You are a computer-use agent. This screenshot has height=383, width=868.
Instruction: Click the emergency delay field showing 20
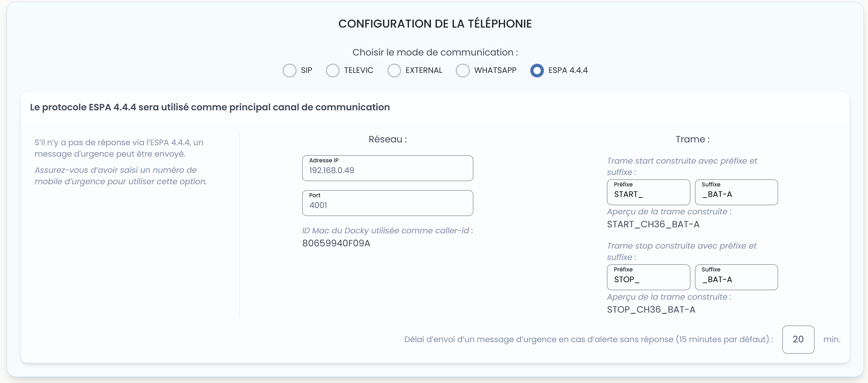coord(798,340)
